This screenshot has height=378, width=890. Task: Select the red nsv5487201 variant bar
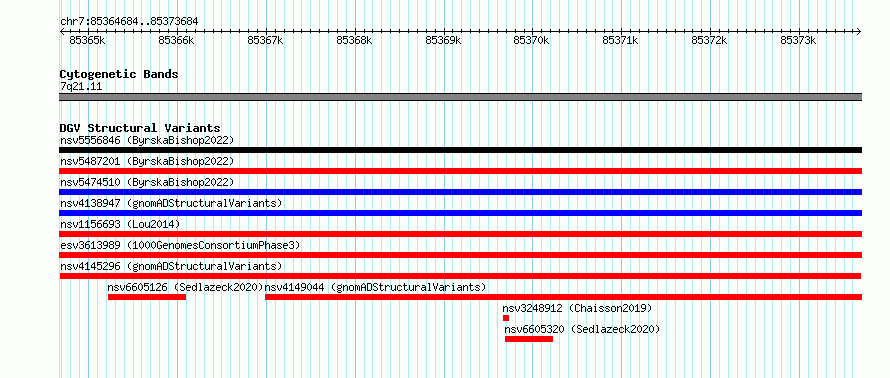460,171
